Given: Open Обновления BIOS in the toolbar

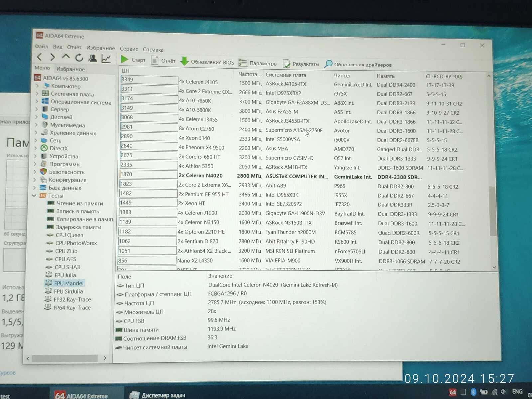Looking at the screenshot, I should [207, 62].
